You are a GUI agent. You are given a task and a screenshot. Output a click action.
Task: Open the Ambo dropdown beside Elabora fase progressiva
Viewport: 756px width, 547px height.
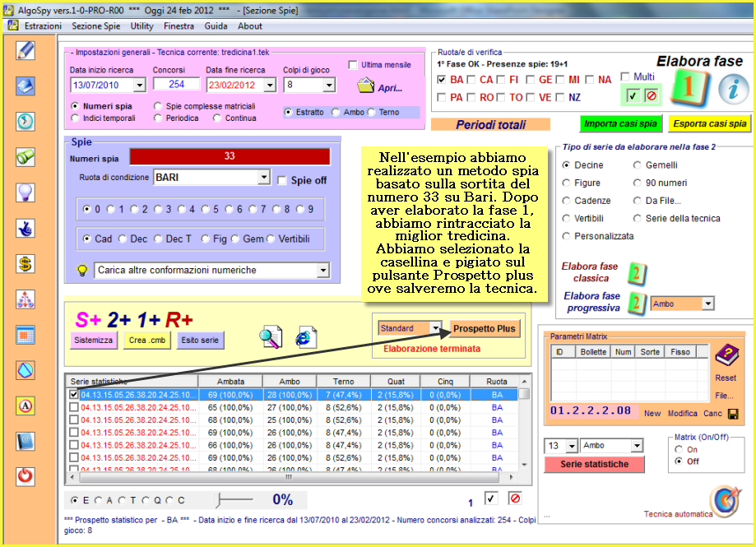(x=707, y=304)
